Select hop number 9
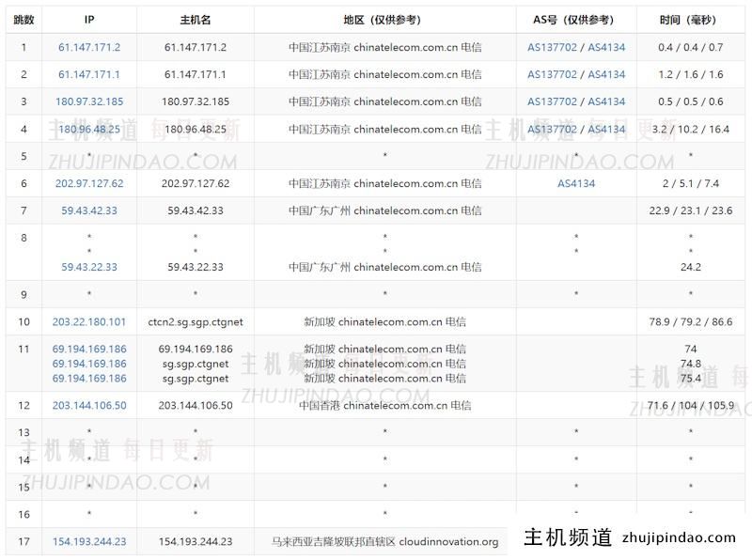752x560 pixels. (x=24, y=294)
